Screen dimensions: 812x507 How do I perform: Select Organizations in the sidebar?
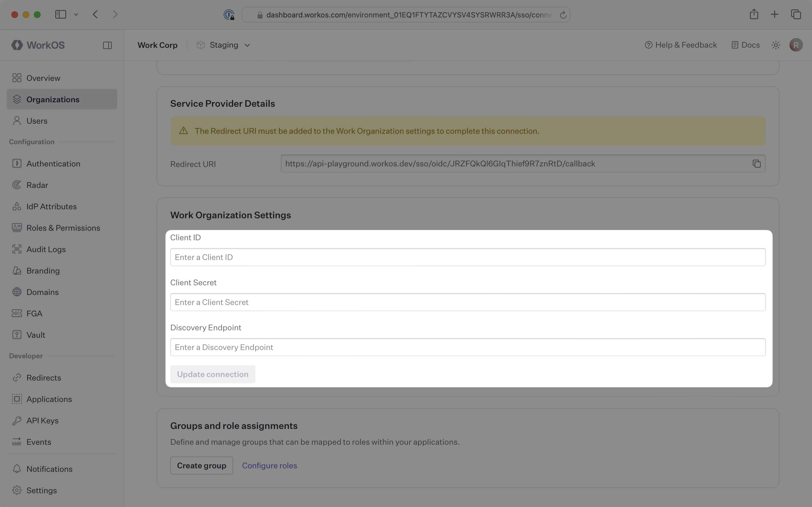(x=53, y=99)
